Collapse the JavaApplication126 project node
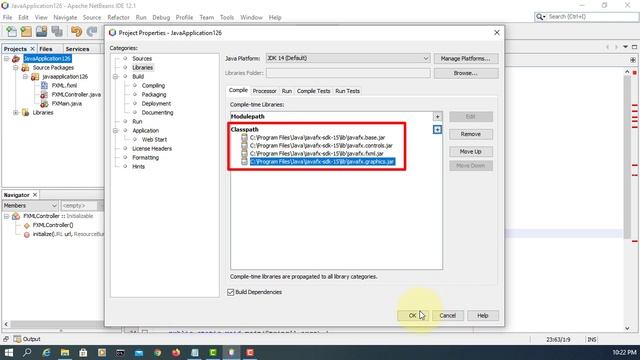 (x=7, y=59)
